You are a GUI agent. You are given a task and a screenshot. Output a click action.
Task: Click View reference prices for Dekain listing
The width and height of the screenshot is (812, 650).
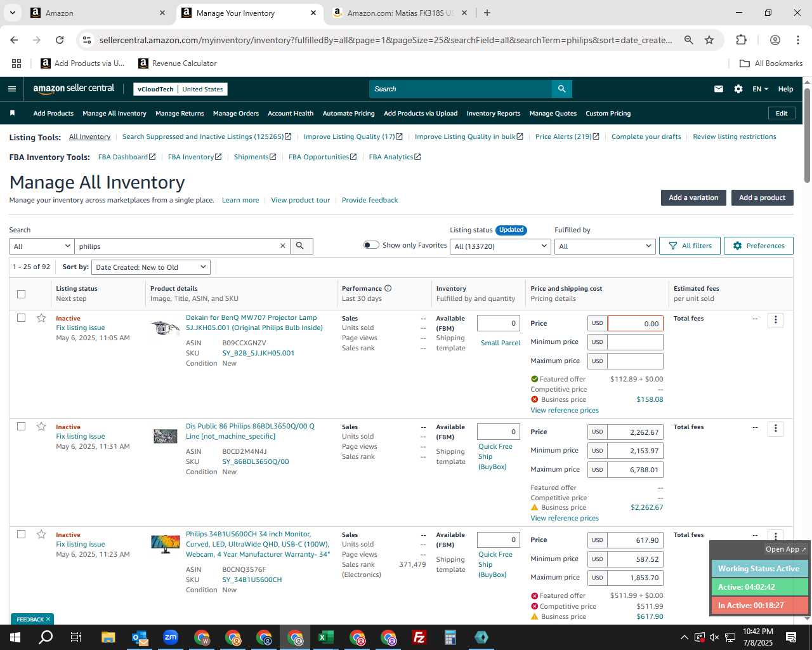tap(565, 410)
